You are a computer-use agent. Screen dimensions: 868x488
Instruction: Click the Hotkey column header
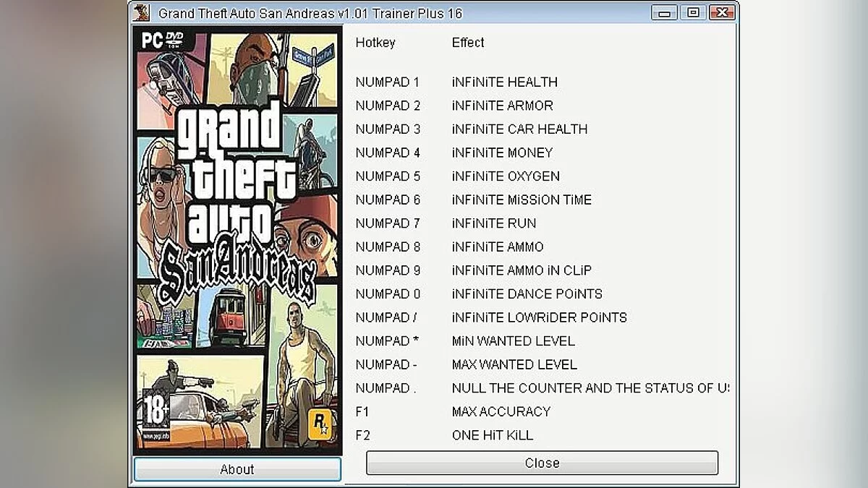[x=375, y=43]
